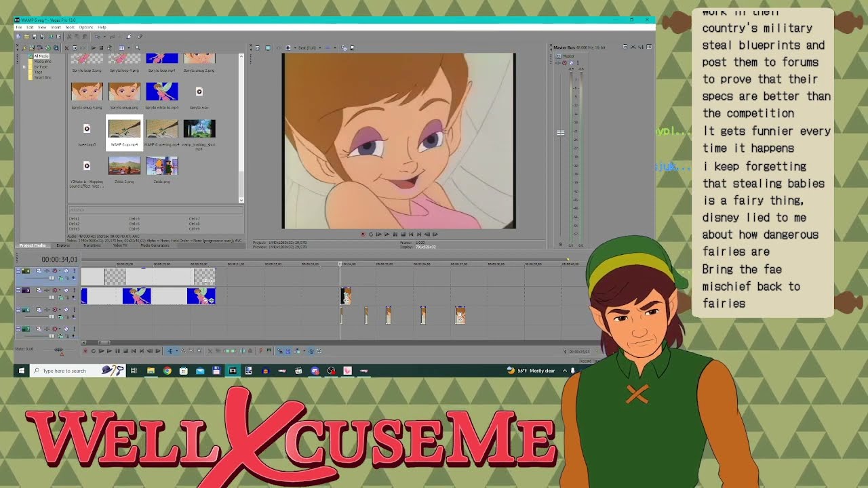Open File Explorer from the taskbar
The width and height of the screenshot is (868, 488).
coord(151,371)
